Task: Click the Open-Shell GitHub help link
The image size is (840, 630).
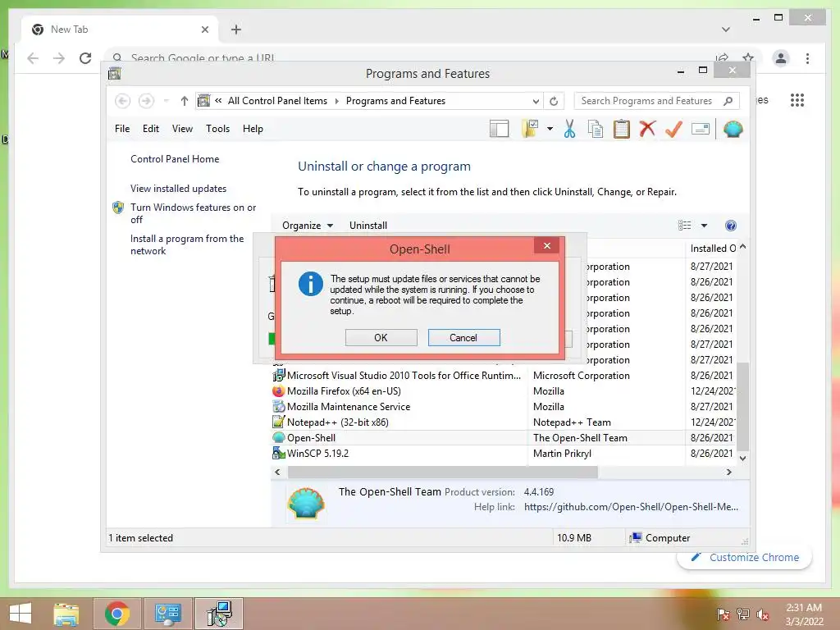Action: click(631, 507)
